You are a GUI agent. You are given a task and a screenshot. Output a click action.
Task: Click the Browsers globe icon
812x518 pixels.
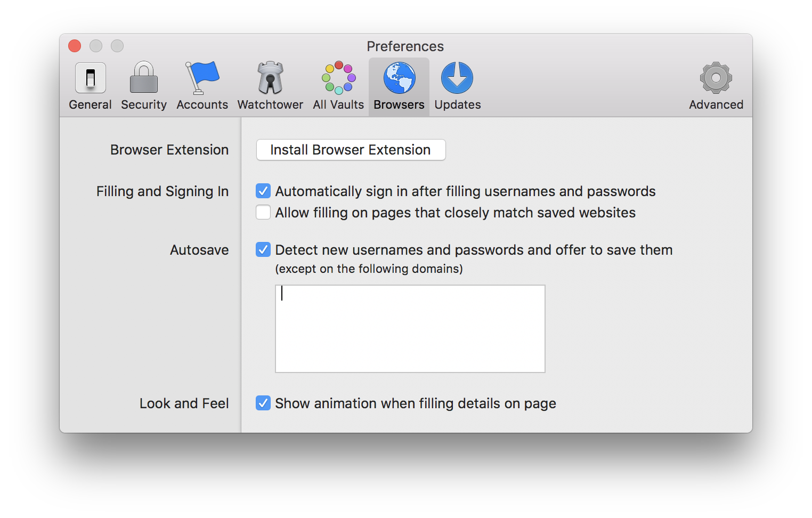tap(399, 78)
